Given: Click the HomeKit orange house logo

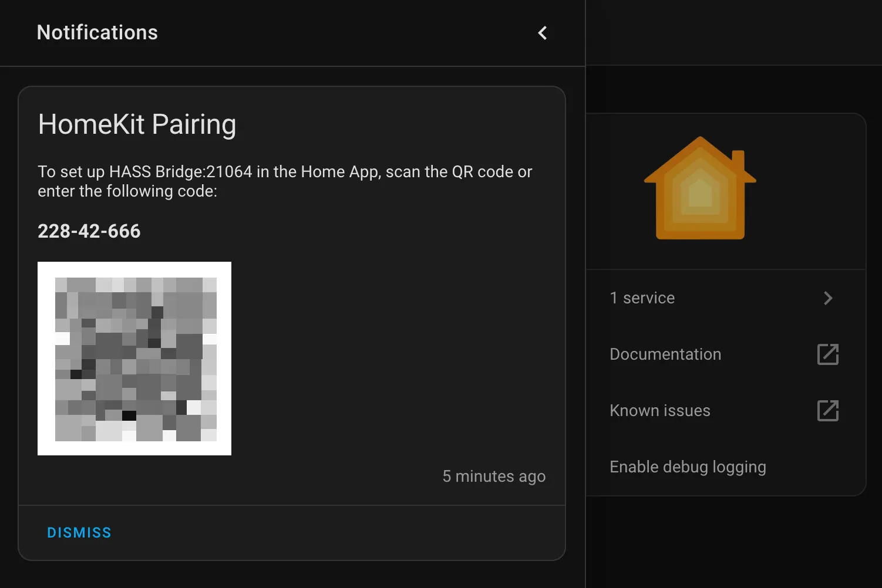Looking at the screenshot, I should (700, 188).
